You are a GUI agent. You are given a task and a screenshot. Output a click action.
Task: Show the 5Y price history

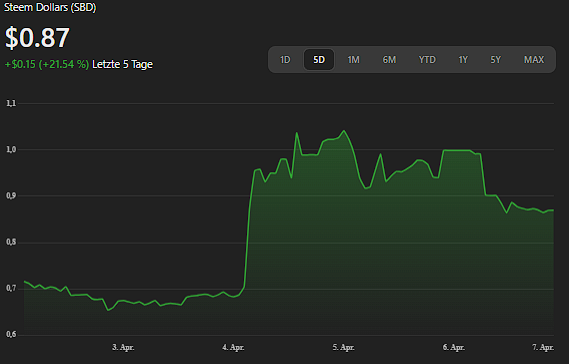tap(496, 60)
